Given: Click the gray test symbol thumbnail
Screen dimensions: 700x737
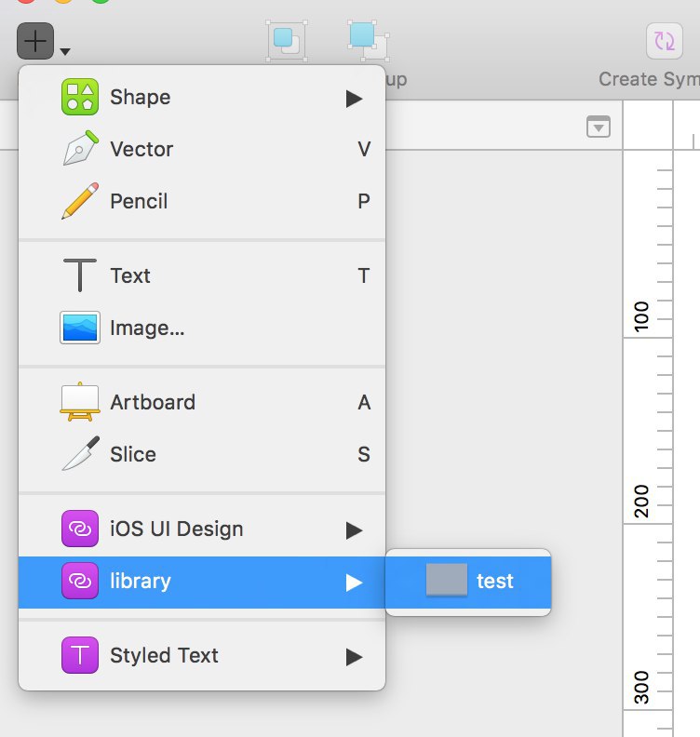Looking at the screenshot, I should [447, 580].
